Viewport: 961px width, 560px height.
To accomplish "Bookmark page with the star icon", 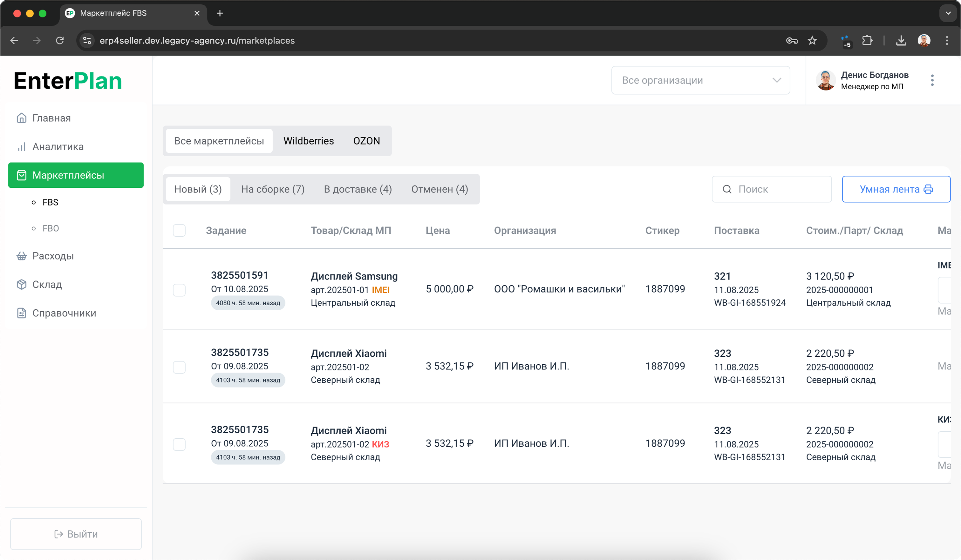I will pos(812,40).
